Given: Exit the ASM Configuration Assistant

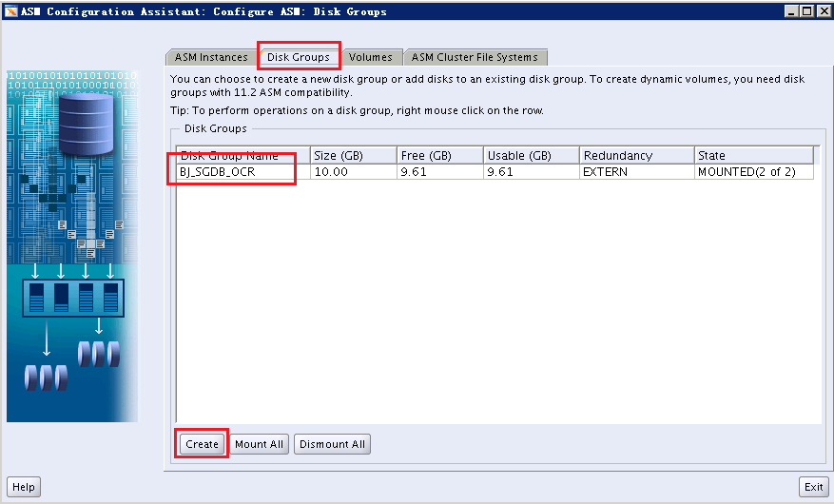Looking at the screenshot, I should [x=813, y=487].
